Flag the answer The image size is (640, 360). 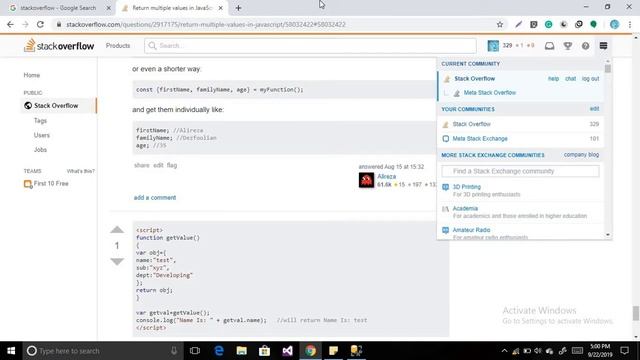172,165
